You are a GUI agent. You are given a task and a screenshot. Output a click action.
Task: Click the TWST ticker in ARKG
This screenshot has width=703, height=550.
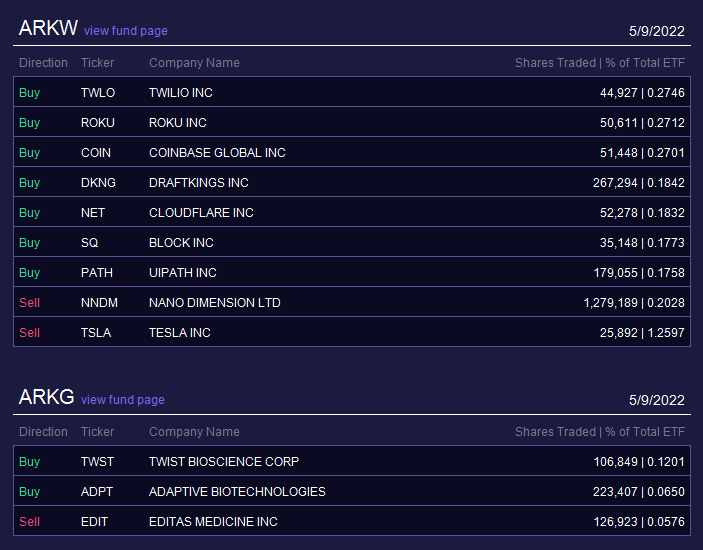pyautogui.click(x=97, y=462)
